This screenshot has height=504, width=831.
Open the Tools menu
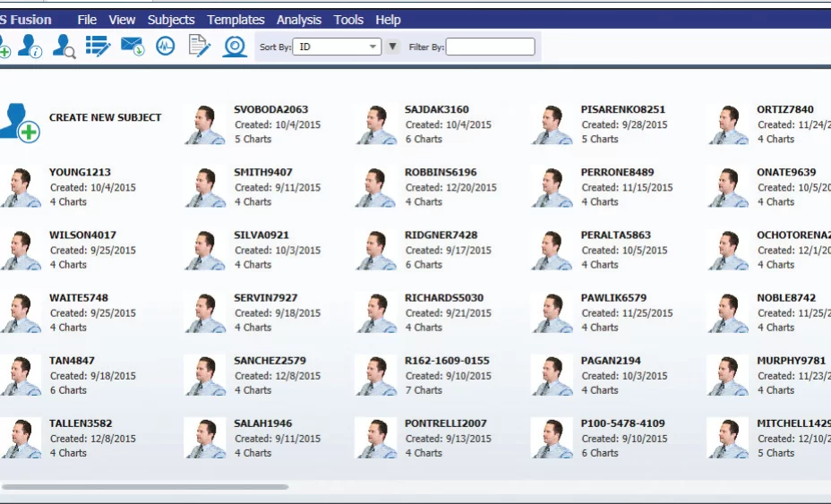pos(348,20)
